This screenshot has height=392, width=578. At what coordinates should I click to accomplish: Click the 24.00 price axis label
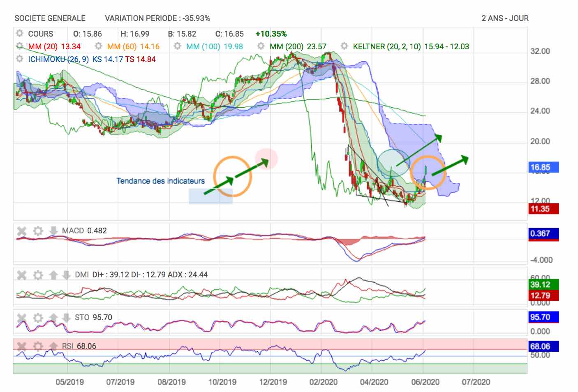(540, 111)
